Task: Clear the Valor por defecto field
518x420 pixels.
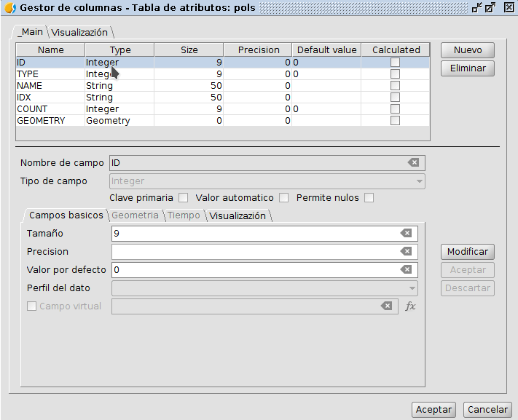Action: pos(406,269)
